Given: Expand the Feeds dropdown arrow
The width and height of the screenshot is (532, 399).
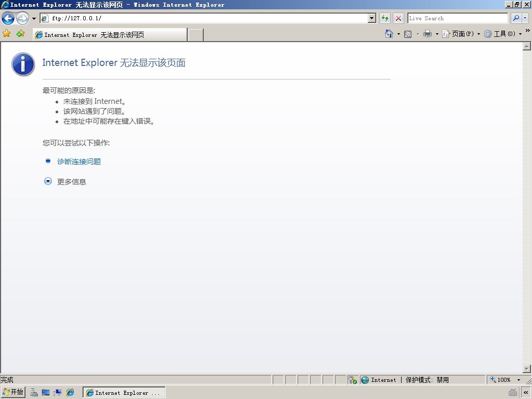Looking at the screenshot, I should point(418,34).
